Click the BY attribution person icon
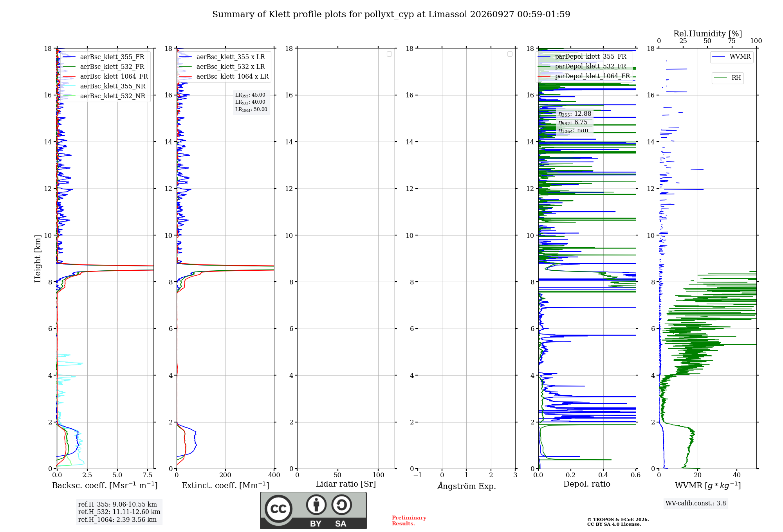The height and width of the screenshot is (532, 783). [316, 505]
